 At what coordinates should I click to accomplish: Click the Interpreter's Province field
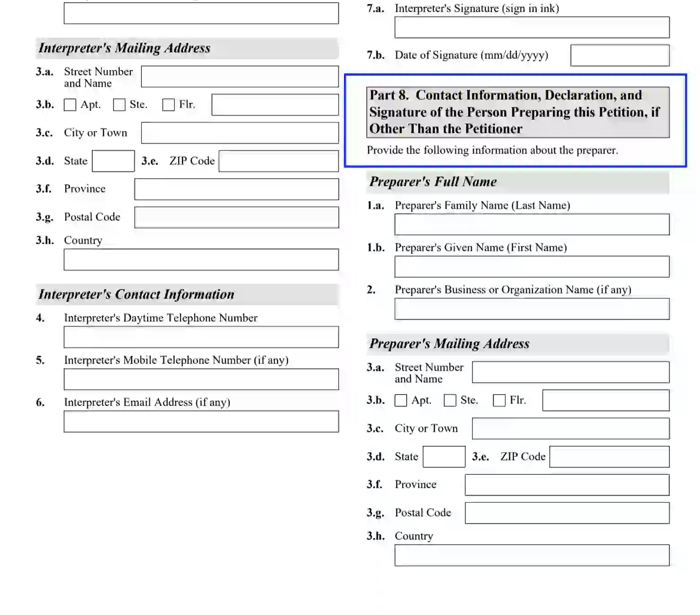pos(236,189)
